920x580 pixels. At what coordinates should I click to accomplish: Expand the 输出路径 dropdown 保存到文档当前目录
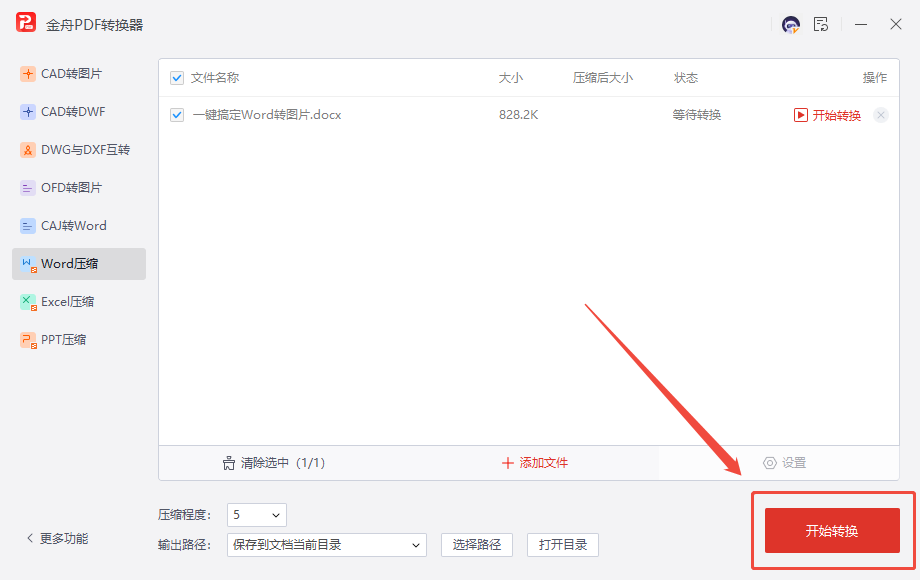(x=326, y=545)
